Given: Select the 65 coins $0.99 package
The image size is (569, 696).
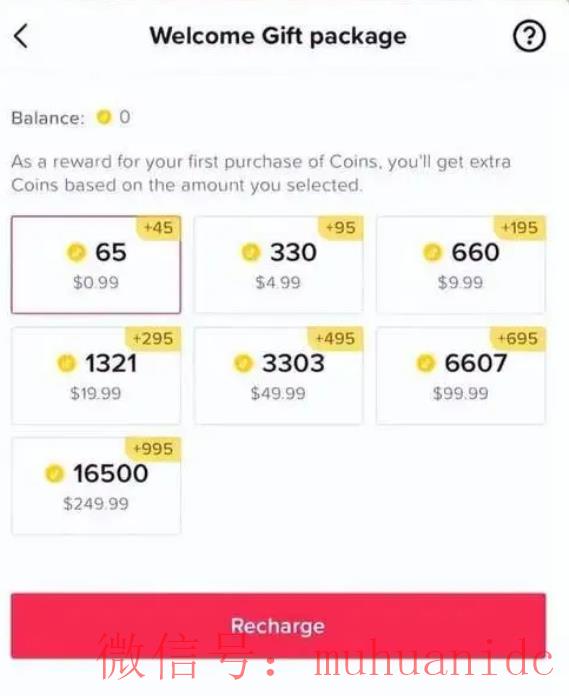Looking at the screenshot, I should pos(96,265).
